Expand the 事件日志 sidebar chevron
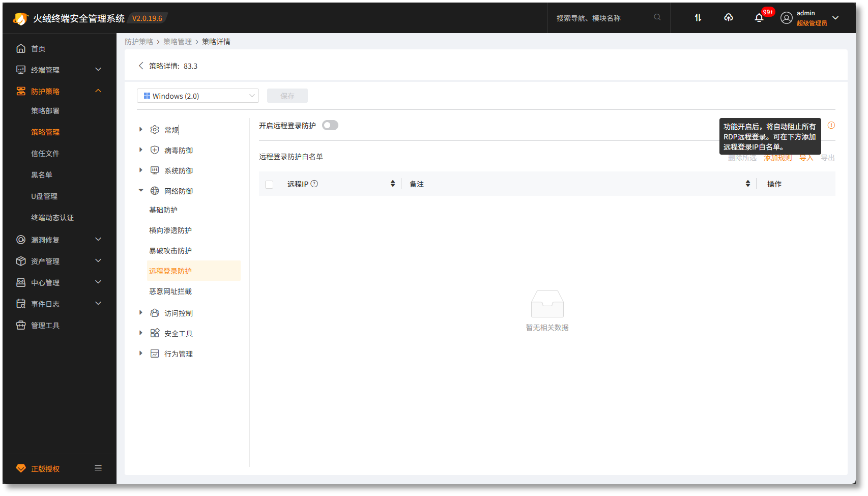 click(98, 303)
